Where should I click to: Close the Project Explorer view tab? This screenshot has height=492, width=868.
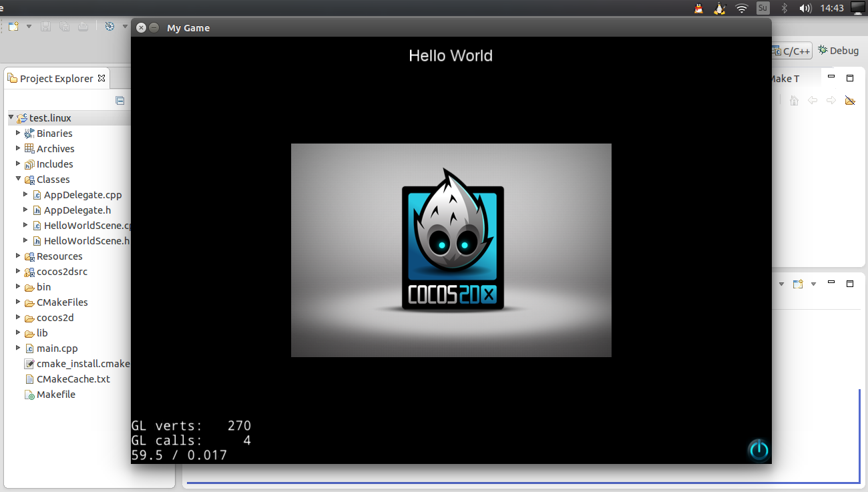101,78
